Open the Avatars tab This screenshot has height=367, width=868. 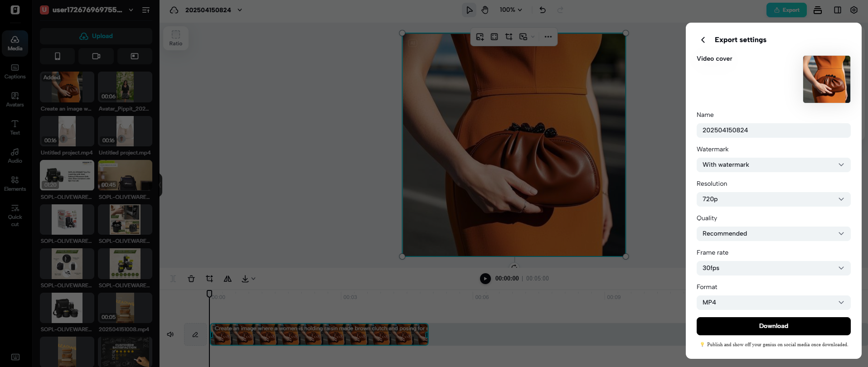point(15,100)
